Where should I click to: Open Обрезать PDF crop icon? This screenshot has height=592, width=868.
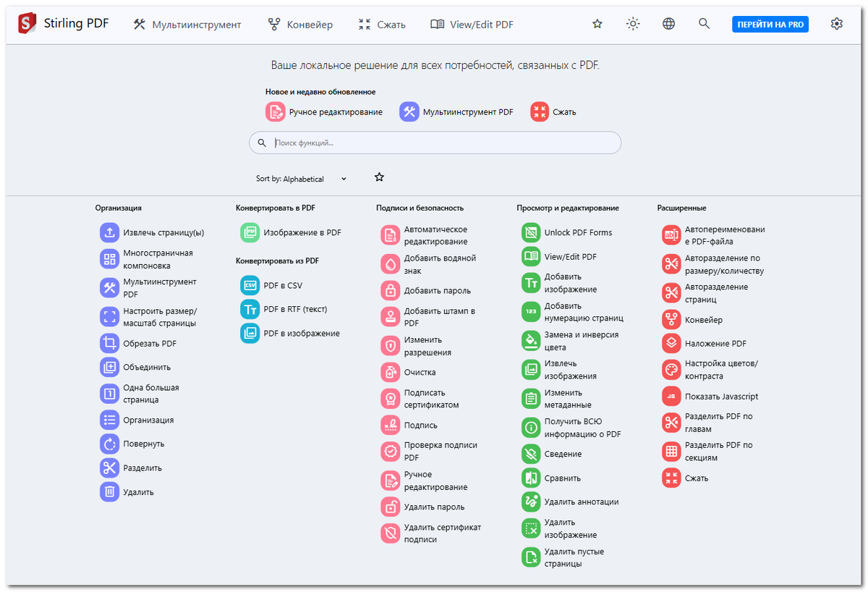[109, 343]
